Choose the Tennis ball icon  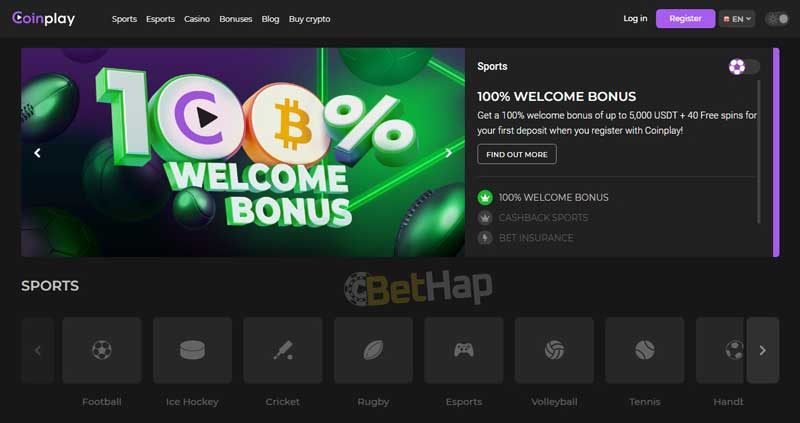tap(645, 350)
